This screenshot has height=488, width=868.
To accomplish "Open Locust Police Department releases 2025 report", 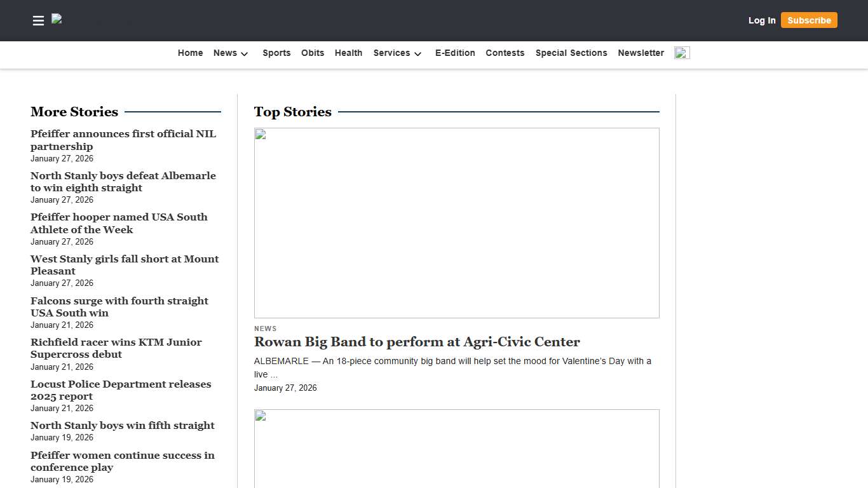I will coord(121,390).
